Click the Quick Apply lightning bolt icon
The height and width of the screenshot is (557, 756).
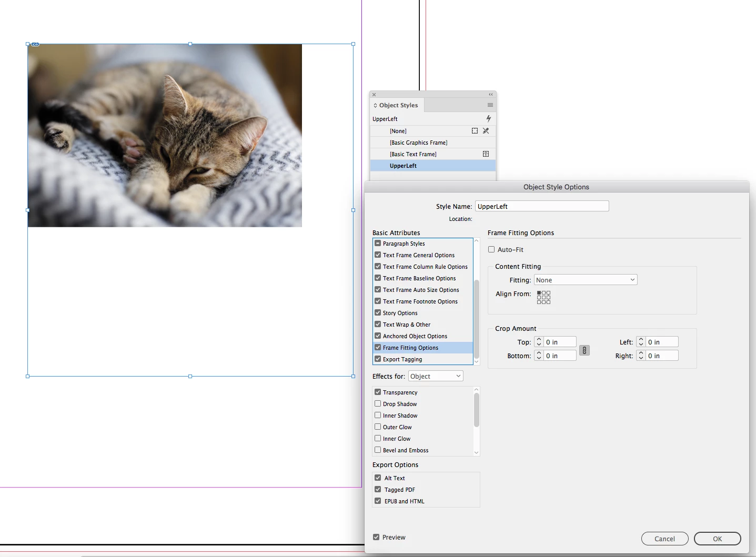click(489, 119)
